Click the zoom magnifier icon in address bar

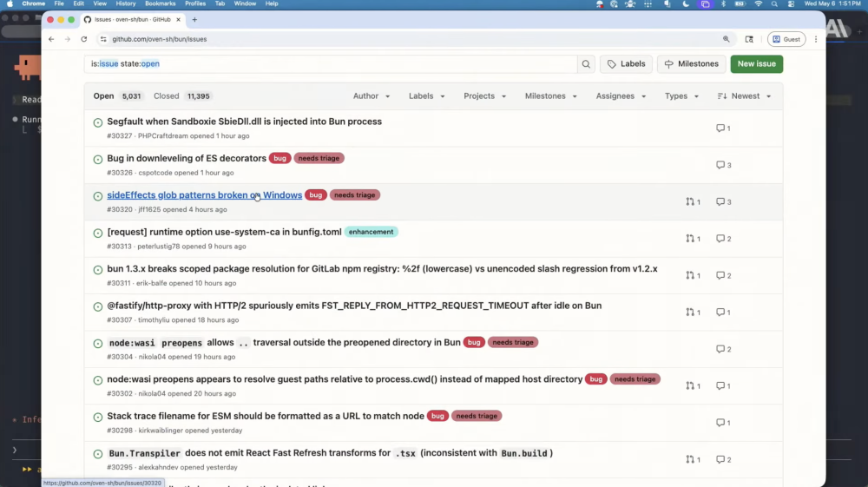tap(726, 39)
